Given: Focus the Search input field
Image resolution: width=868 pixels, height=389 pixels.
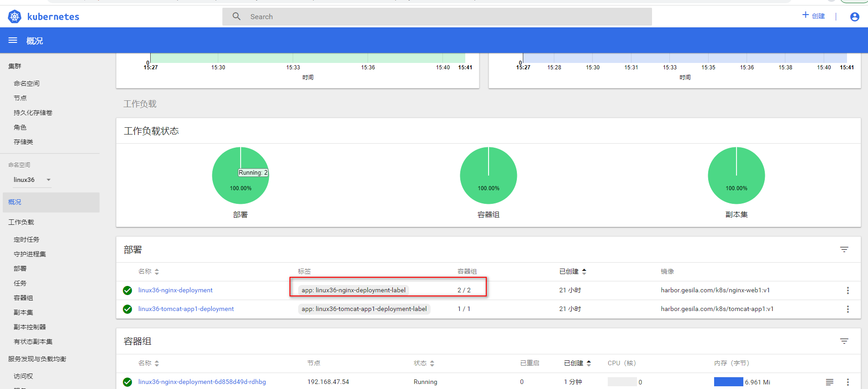Looking at the screenshot, I should click(437, 16).
